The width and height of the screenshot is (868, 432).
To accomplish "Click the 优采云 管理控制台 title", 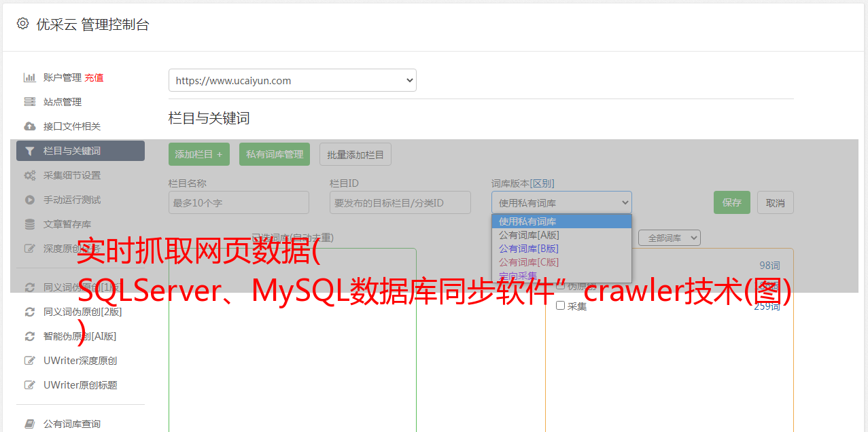I will [x=92, y=24].
